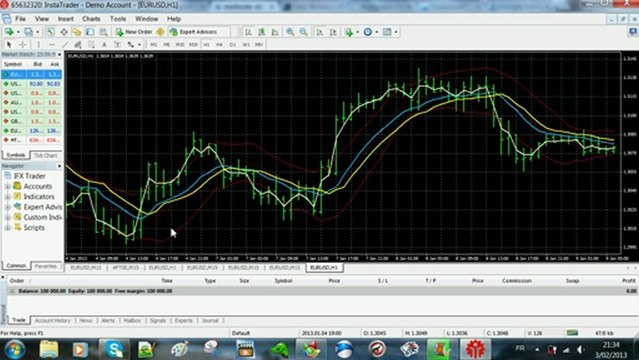639x360 pixels.
Task: Expand the Indicators node in Navigator
Action: tap(7, 197)
